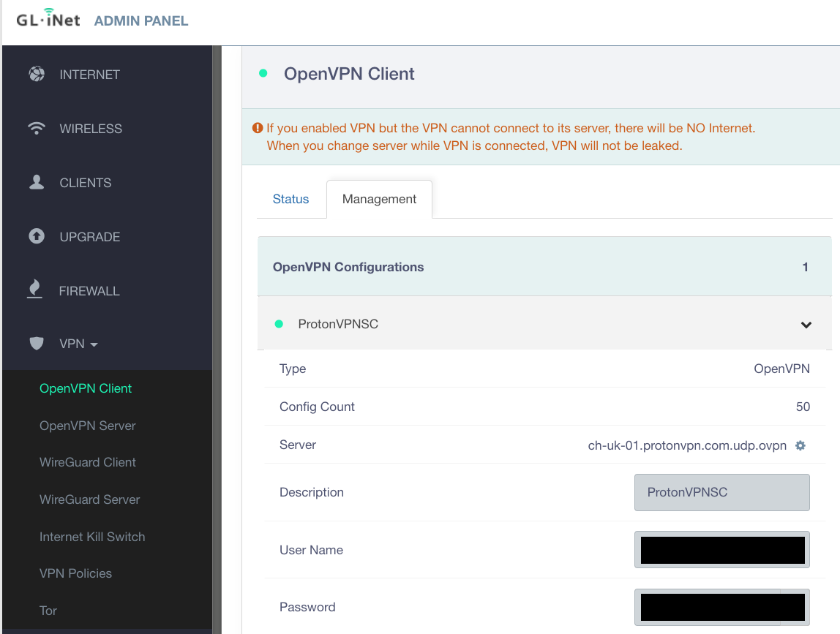
Task: Click the ADMIN PANEL header text
Action: (x=141, y=21)
